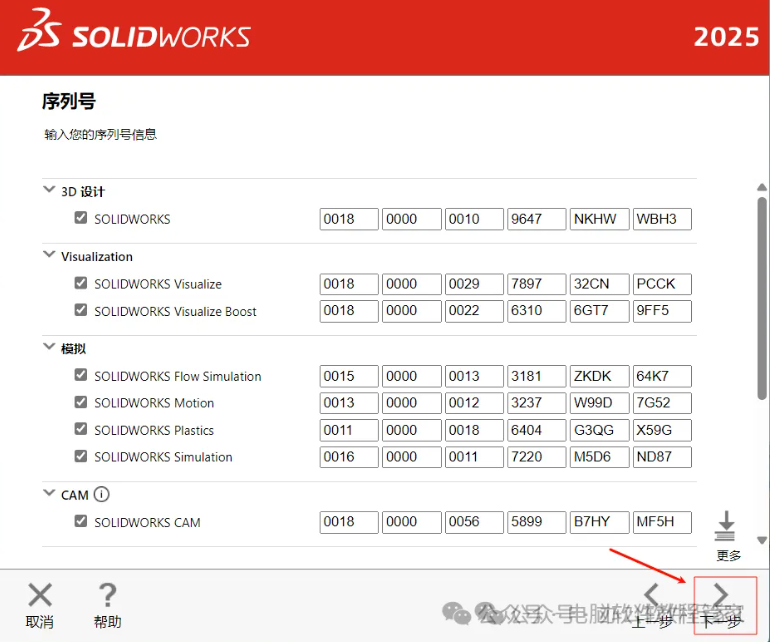Screen dimensions: 771x642
Task: Click SOLIDWORKS serial field WBH3
Action: point(662,219)
